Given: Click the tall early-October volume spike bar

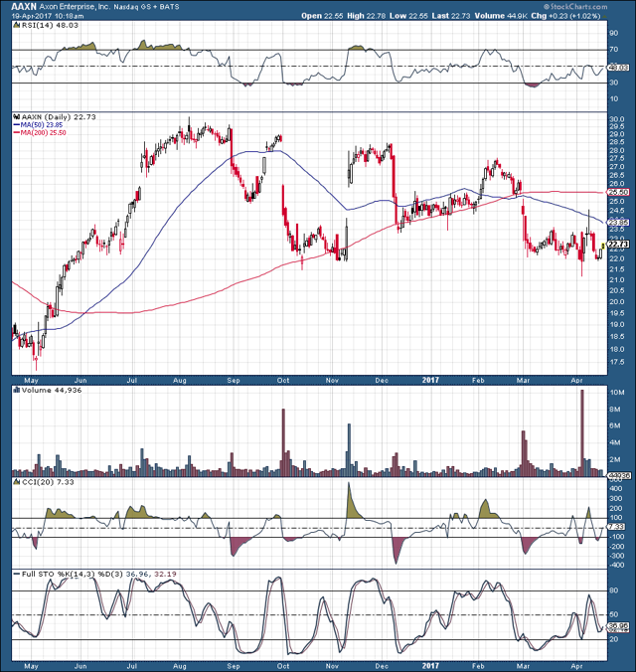Looking at the screenshot, I should coord(283,442).
